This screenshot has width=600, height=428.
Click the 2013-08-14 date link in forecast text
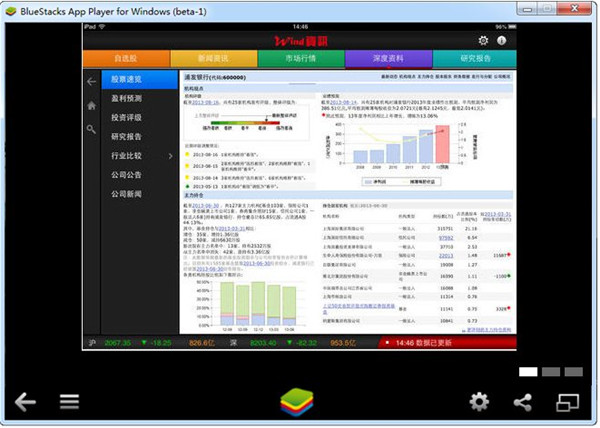coord(343,103)
